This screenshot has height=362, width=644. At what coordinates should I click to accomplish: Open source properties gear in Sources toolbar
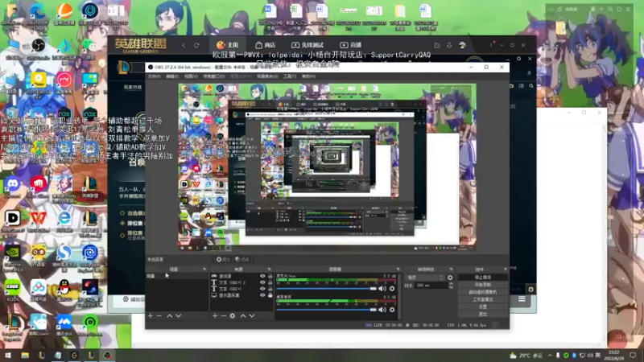pos(233,315)
